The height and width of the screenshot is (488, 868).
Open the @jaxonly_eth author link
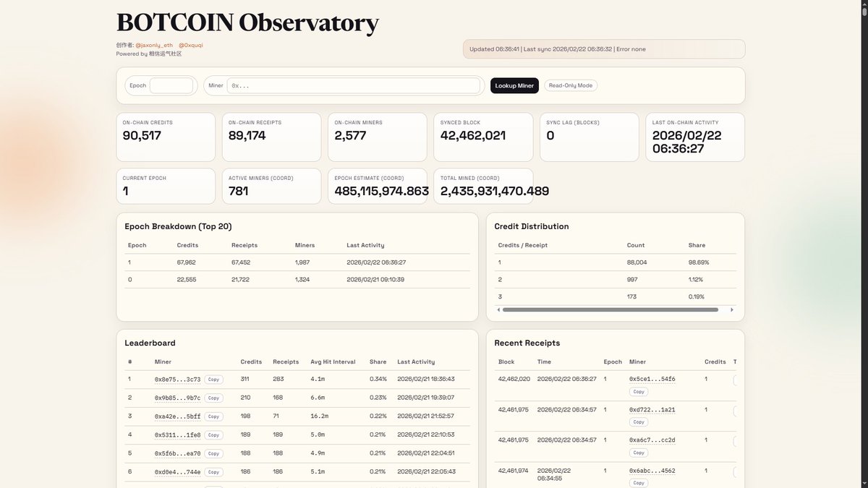pos(154,45)
